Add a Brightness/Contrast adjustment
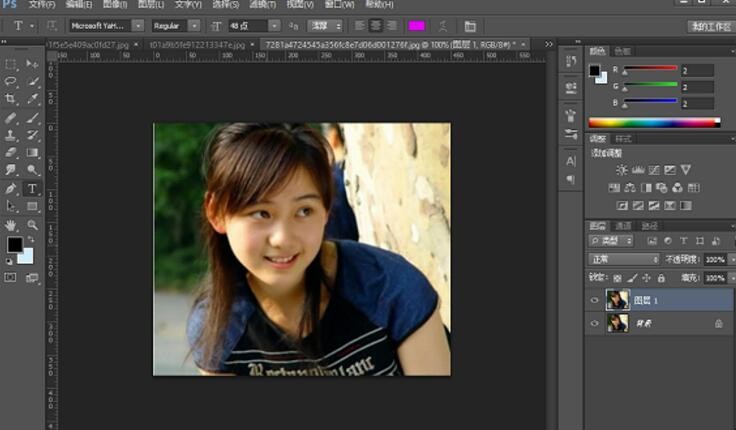The width and height of the screenshot is (736, 430). click(x=621, y=170)
